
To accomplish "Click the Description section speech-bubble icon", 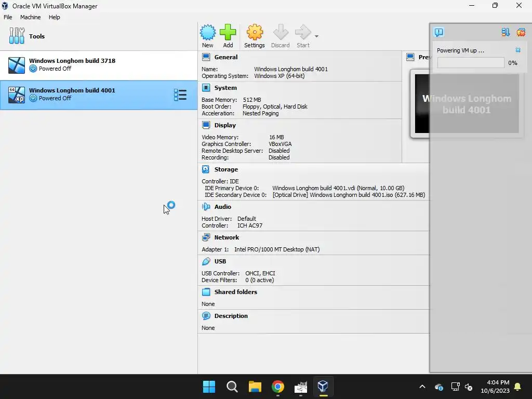I will point(206,316).
